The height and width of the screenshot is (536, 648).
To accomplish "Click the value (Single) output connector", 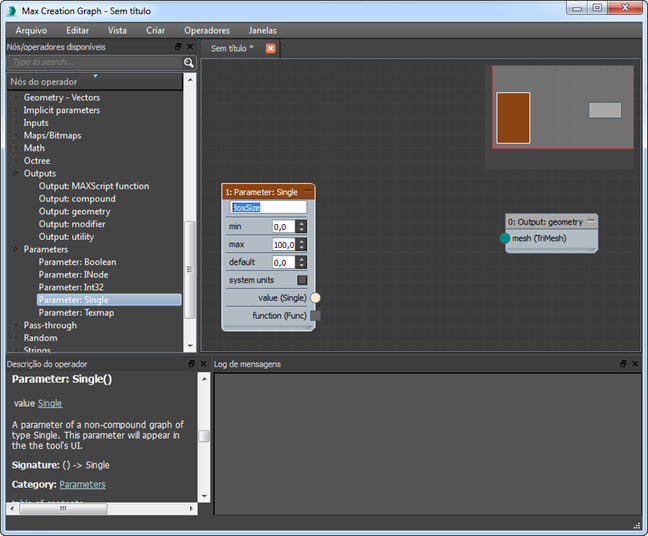I will [x=315, y=298].
